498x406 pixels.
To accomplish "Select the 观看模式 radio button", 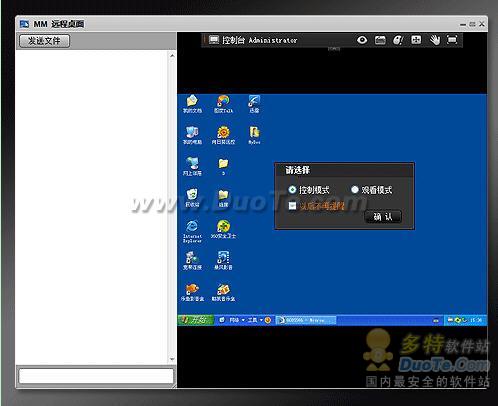I will [355, 190].
